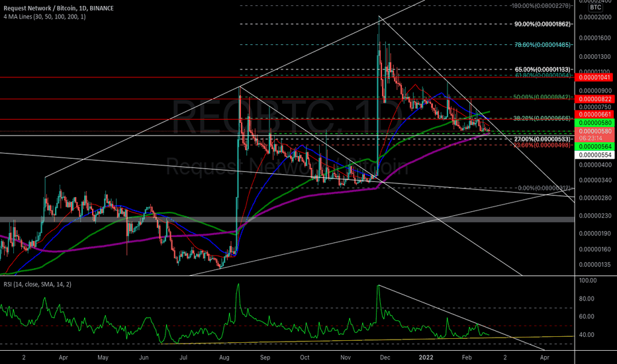Screen dimensions: 617x364
Task: Open the 4 MA Lines indicator legend
Action: click(x=44, y=17)
